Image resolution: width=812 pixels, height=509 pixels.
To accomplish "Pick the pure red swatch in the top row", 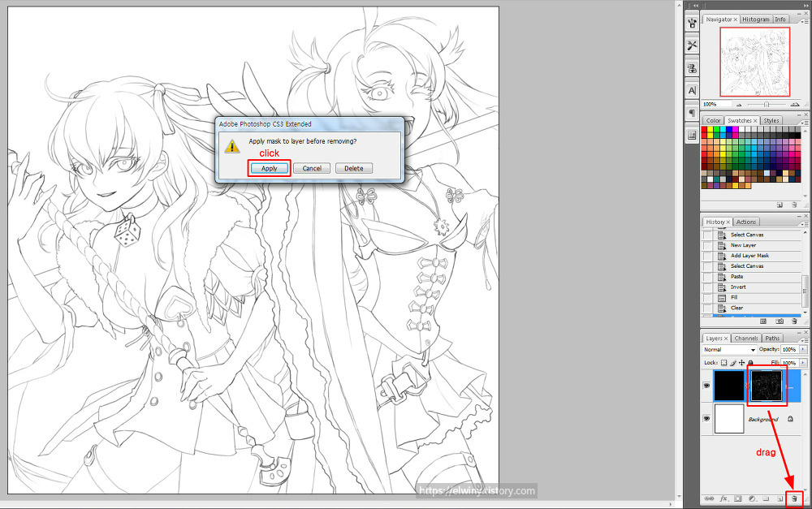I will 704,129.
